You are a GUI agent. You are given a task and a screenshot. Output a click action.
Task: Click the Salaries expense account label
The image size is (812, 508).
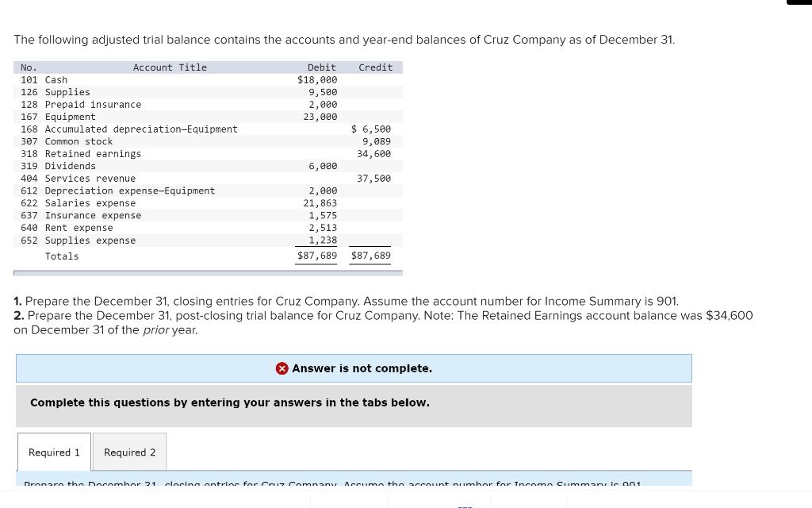coord(90,203)
